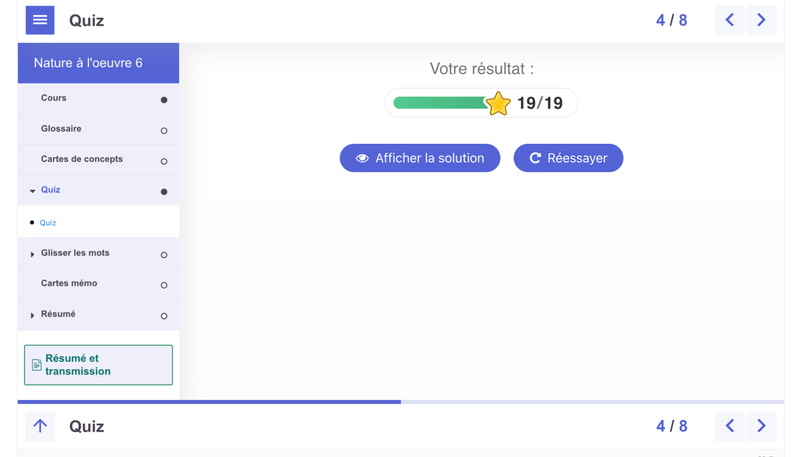Go to next page using top arrow

click(761, 20)
